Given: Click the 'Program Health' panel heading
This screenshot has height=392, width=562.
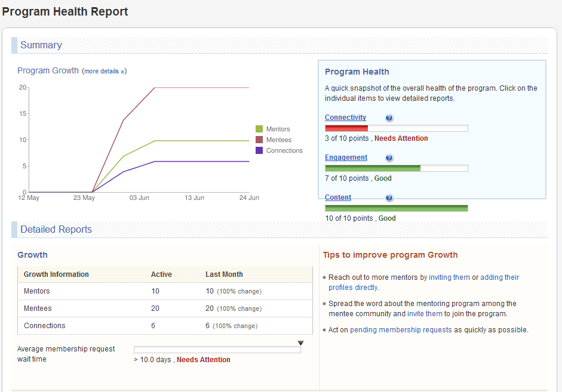Looking at the screenshot, I should tap(357, 72).
